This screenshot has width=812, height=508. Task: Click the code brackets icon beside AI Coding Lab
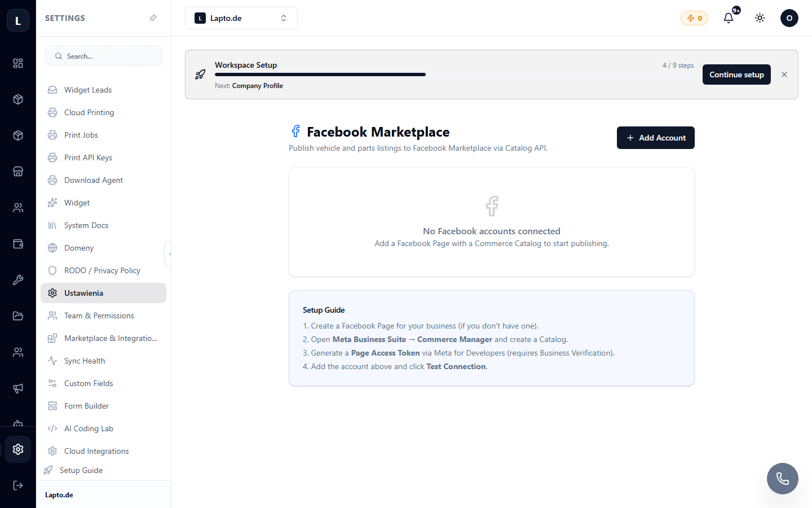click(52, 428)
